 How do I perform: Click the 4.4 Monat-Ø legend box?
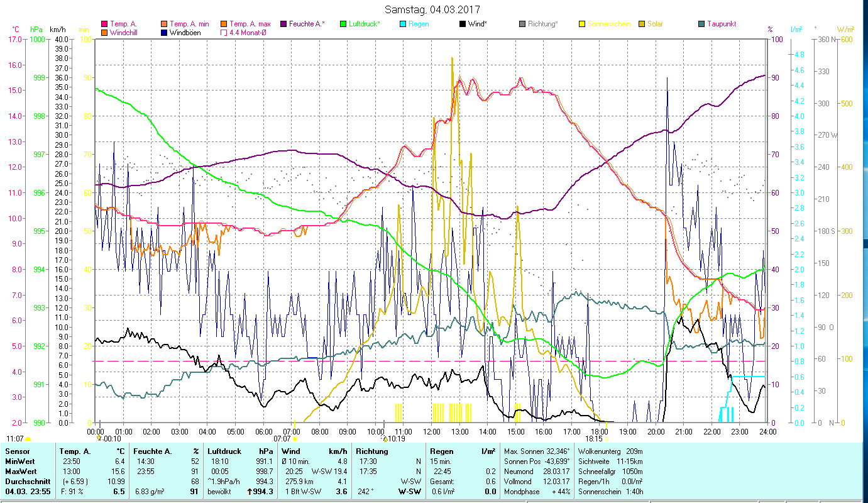[x=224, y=32]
